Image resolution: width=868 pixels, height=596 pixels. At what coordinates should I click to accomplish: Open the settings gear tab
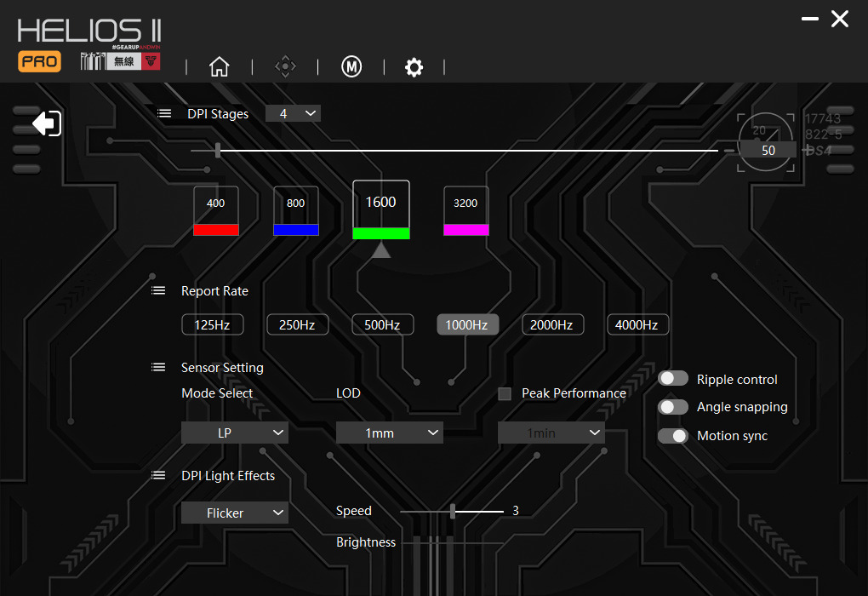click(x=414, y=67)
